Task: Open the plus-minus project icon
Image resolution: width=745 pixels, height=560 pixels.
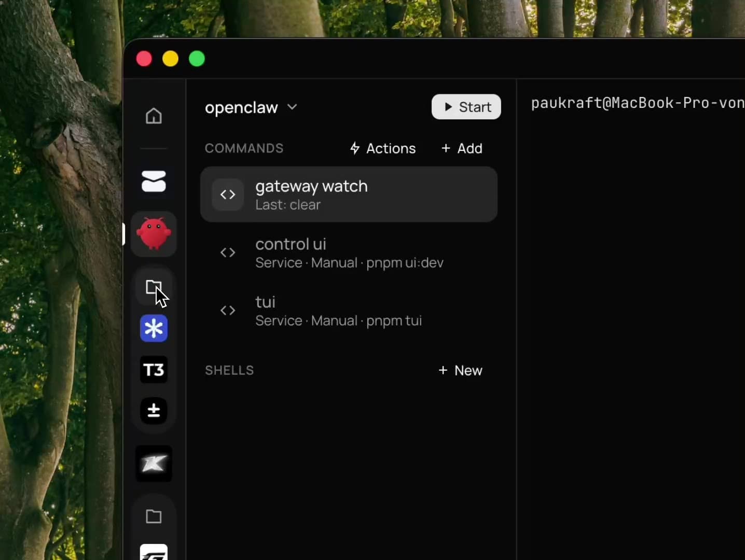Action: click(x=154, y=411)
